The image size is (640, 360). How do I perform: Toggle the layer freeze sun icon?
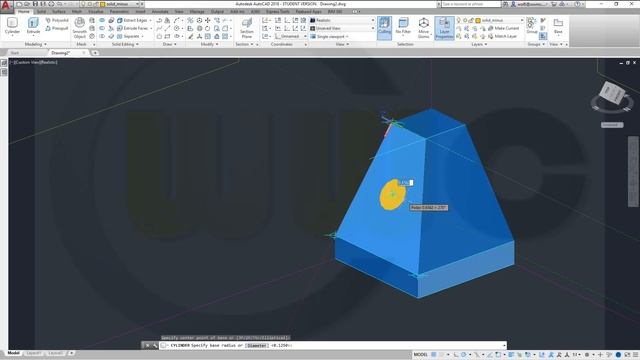click(x=465, y=20)
